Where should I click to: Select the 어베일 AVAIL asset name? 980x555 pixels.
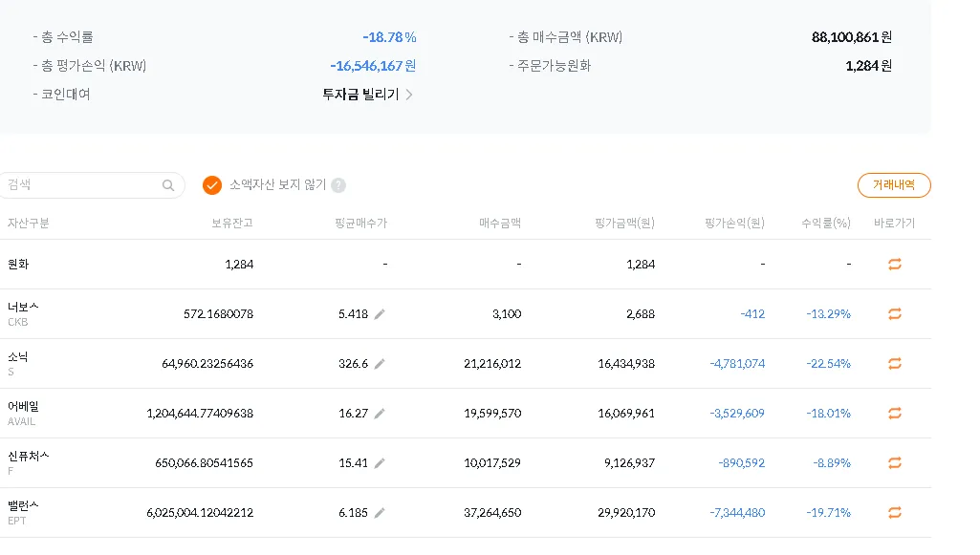point(23,414)
